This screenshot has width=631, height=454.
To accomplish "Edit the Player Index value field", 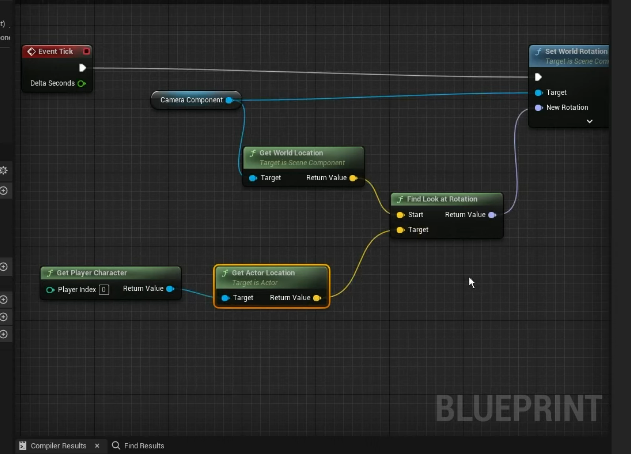I will [x=104, y=290].
